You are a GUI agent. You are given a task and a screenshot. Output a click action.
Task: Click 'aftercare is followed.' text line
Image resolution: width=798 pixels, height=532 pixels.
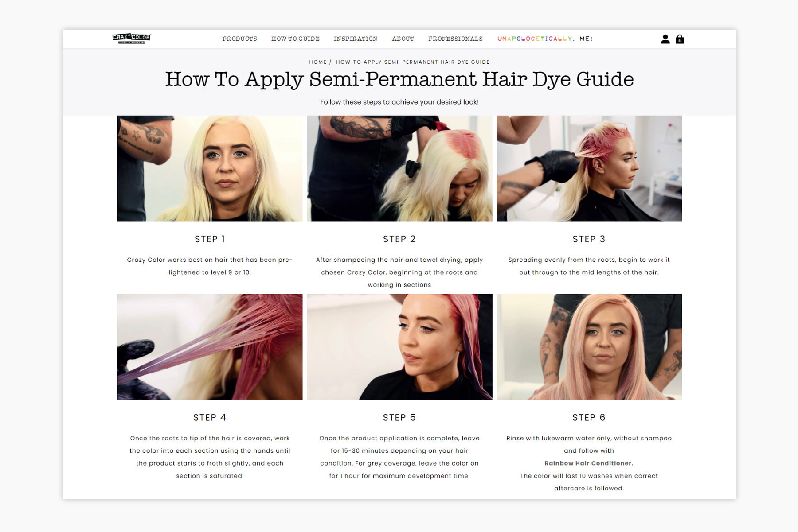click(x=589, y=489)
